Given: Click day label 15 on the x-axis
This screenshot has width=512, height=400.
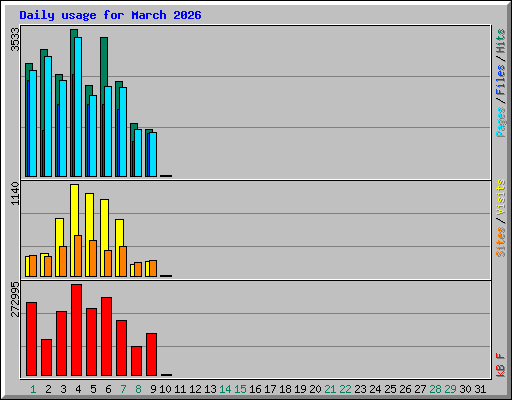Looking at the screenshot, I should point(240,389).
